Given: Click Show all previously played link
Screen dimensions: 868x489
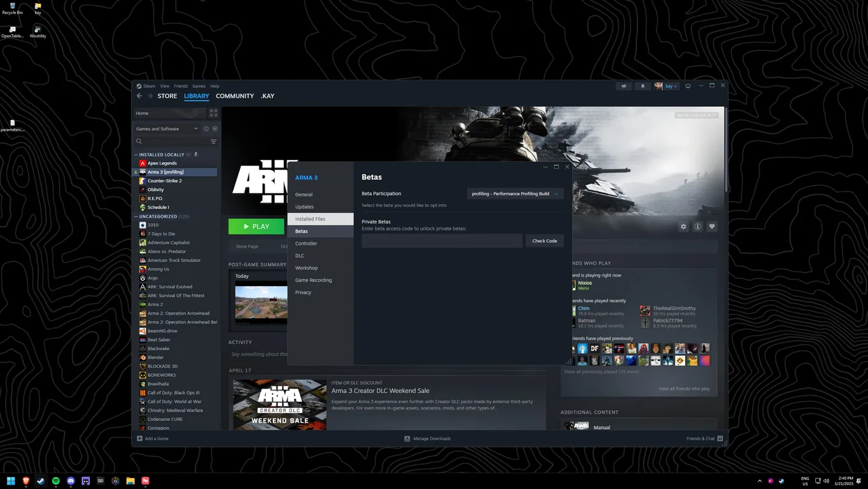Looking at the screenshot, I should [x=601, y=372].
